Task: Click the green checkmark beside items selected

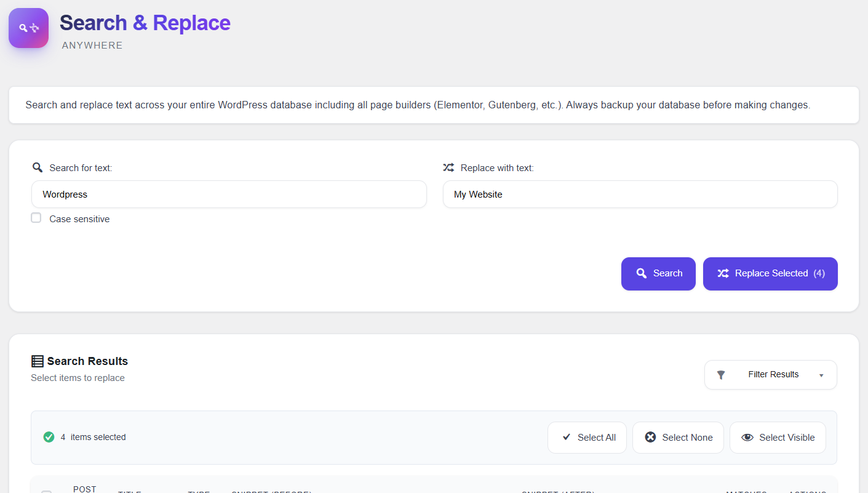Action: [49, 437]
